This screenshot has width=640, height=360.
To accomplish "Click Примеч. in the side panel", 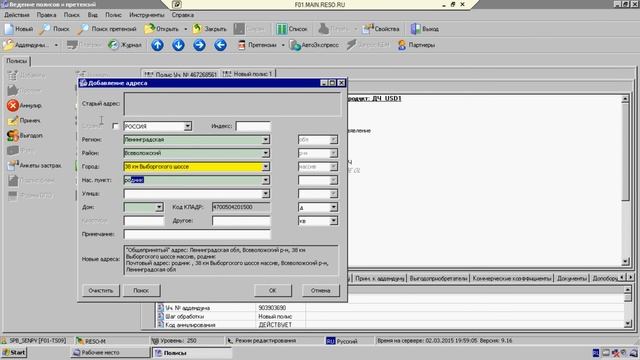I will click(24, 120).
